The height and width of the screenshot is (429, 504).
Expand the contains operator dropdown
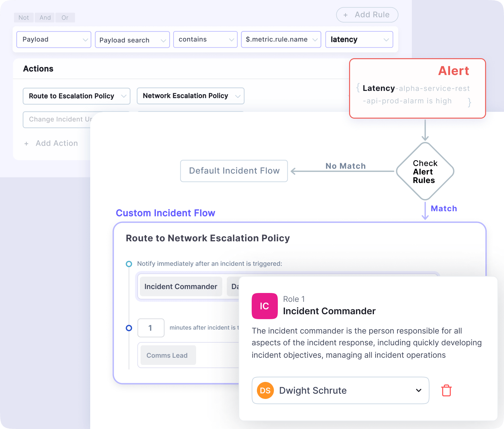tap(205, 39)
